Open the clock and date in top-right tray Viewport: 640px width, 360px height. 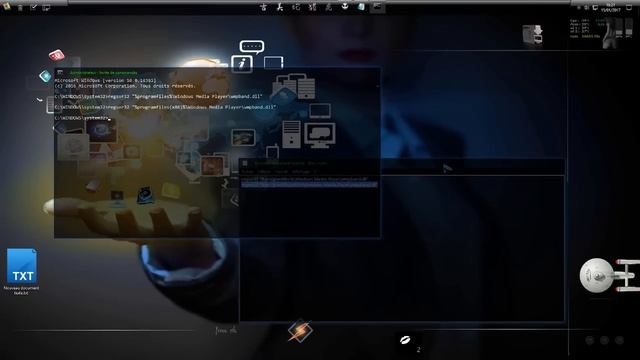click(x=611, y=7)
